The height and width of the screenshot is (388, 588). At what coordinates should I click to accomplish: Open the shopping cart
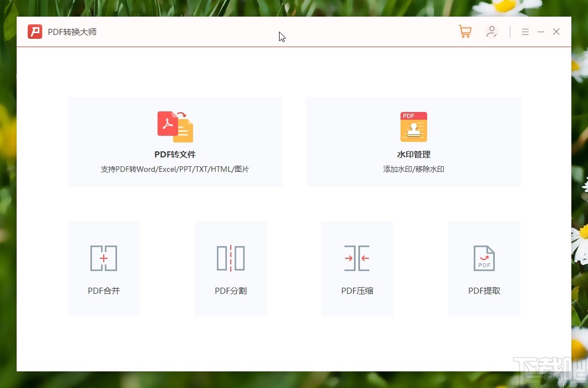pyautogui.click(x=465, y=32)
